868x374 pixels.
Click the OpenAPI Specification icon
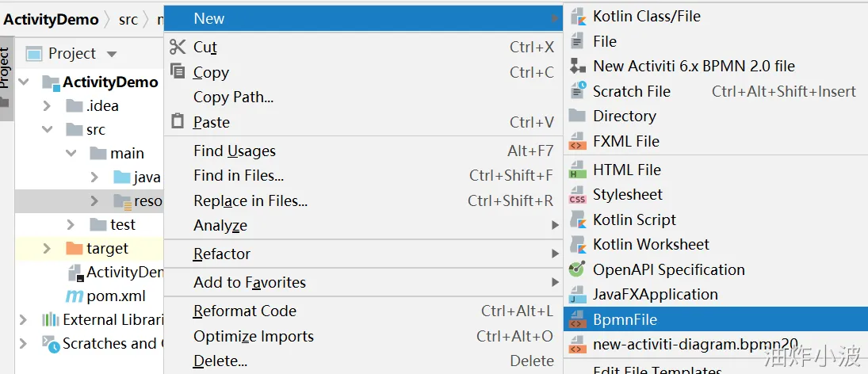click(577, 269)
